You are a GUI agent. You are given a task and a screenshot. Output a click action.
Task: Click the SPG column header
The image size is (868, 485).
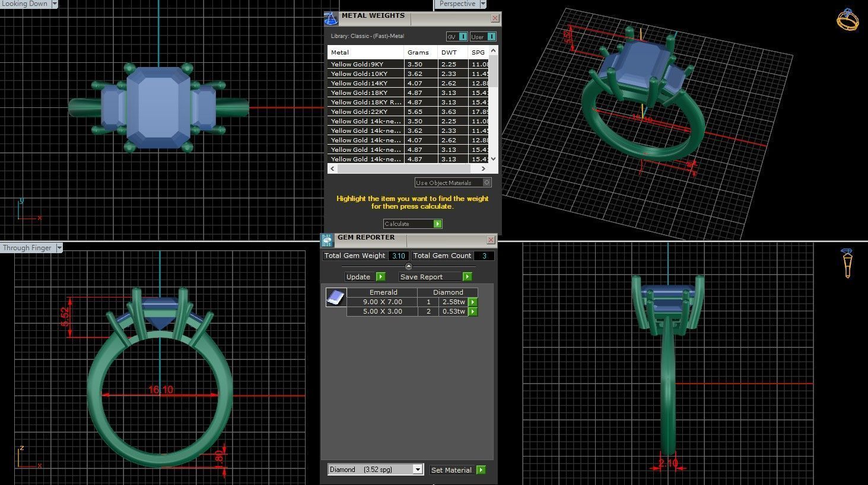point(479,52)
